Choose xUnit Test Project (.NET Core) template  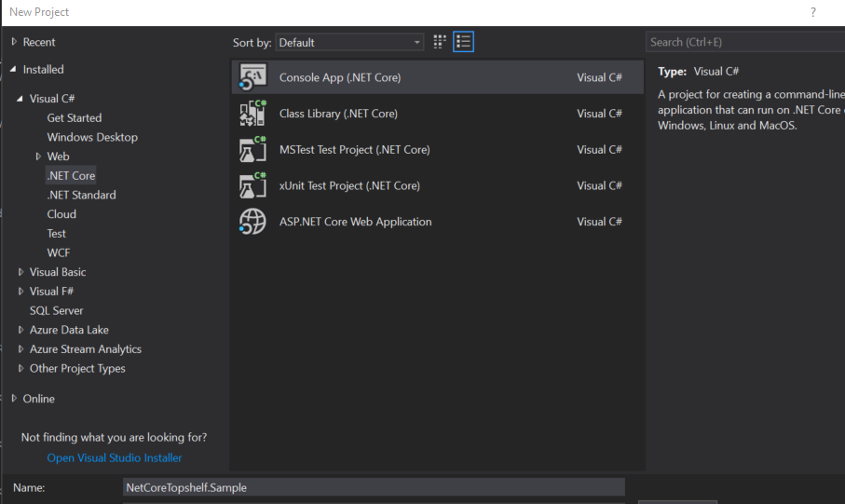tap(438, 185)
